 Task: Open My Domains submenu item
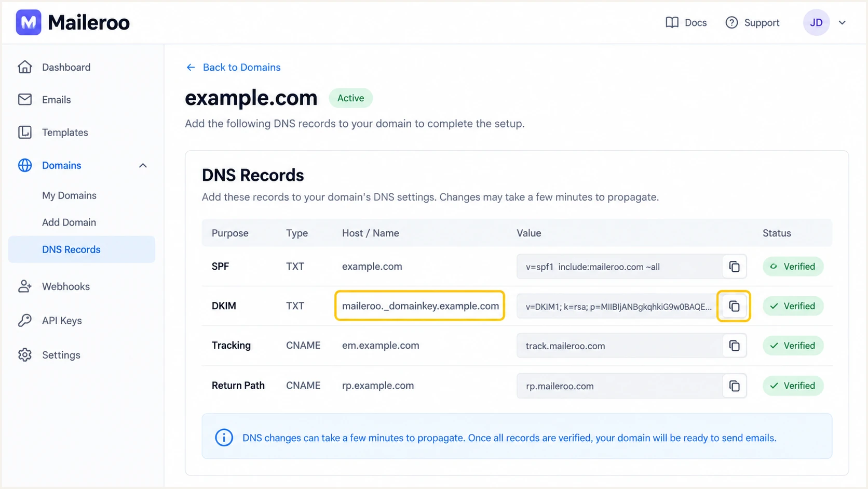69,195
